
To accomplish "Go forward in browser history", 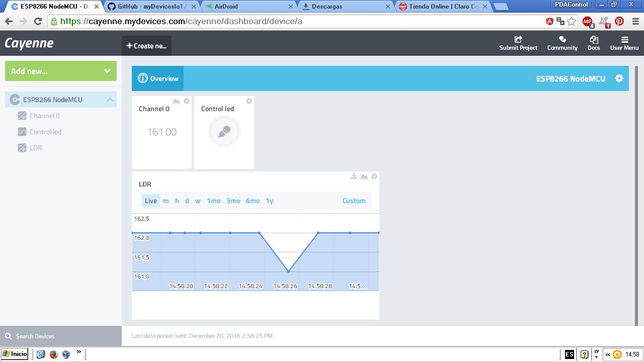I will pyautogui.click(x=23, y=22).
